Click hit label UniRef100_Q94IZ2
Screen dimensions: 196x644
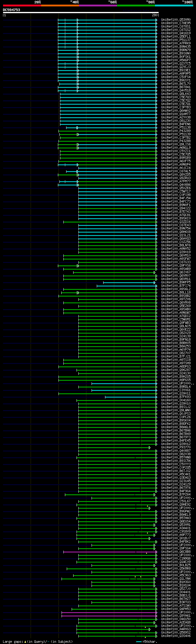176,208
